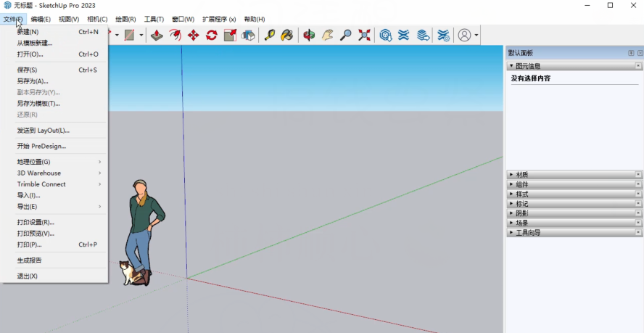Select the Orbit tool
Viewport: 644px width, 333px height.
tap(309, 35)
